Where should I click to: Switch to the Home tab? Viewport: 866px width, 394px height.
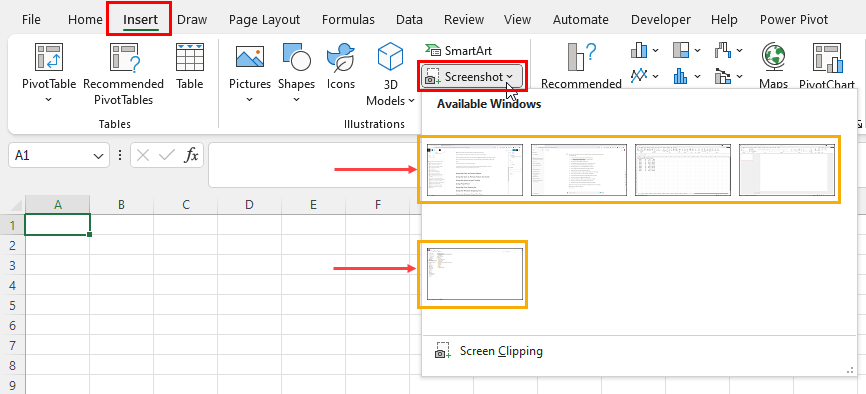85,20
